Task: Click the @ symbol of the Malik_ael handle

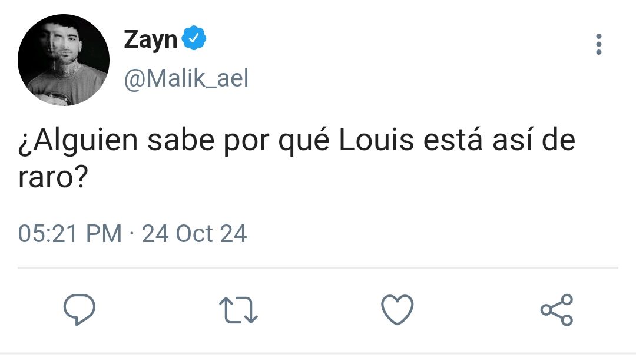Action: point(134,79)
